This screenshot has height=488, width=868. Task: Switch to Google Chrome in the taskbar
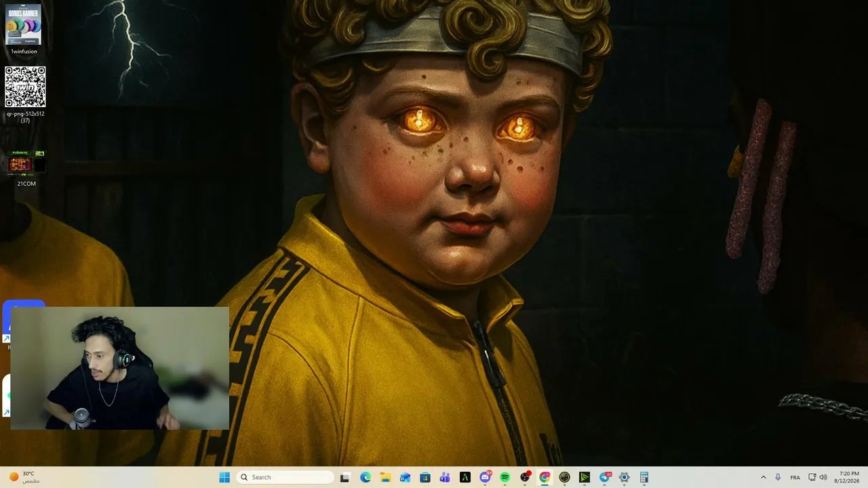tap(545, 477)
